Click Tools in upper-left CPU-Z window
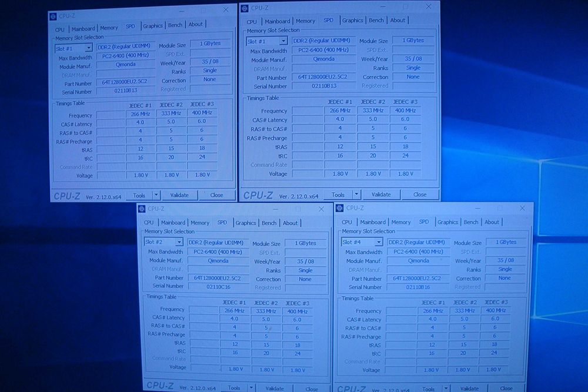Viewport: 588px width, 392px height. pyautogui.click(x=139, y=195)
